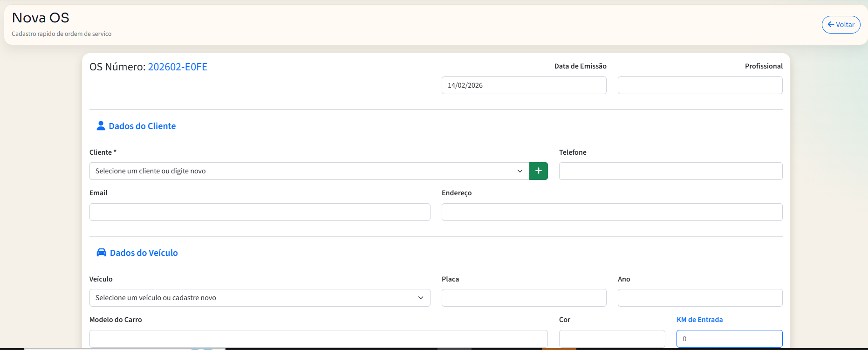Click the OS number 202602-E0FE

point(178,67)
